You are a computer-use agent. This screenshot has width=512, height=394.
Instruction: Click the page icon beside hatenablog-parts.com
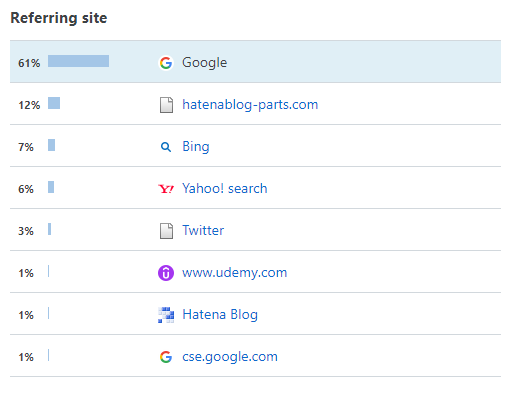coord(166,105)
